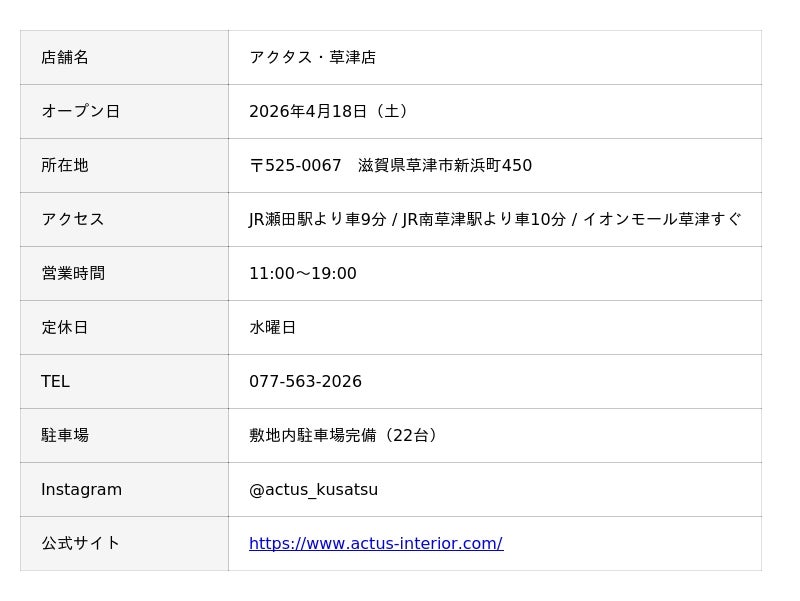Click the parking info 敷地内駐車場完備（22台）
The height and width of the screenshot is (601, 800).
pos(345,436)
